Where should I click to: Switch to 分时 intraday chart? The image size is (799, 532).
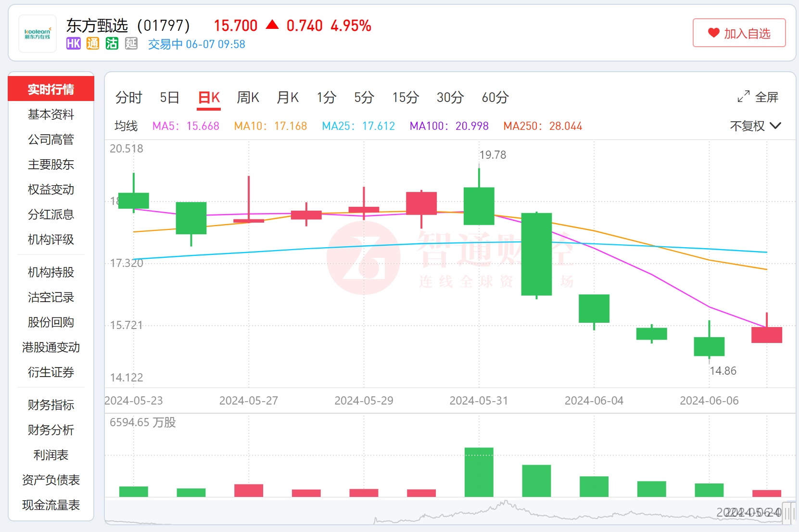(x=129, y=98)
